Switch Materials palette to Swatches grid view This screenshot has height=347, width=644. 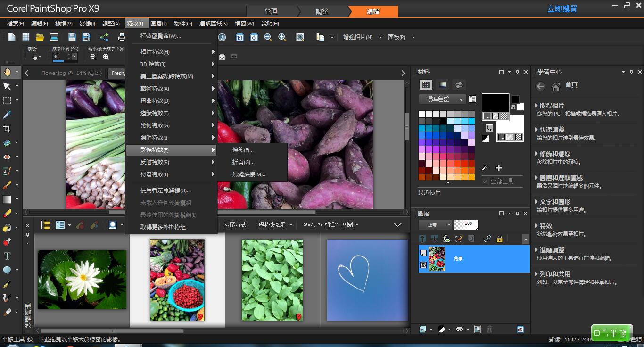coord(426,85)
